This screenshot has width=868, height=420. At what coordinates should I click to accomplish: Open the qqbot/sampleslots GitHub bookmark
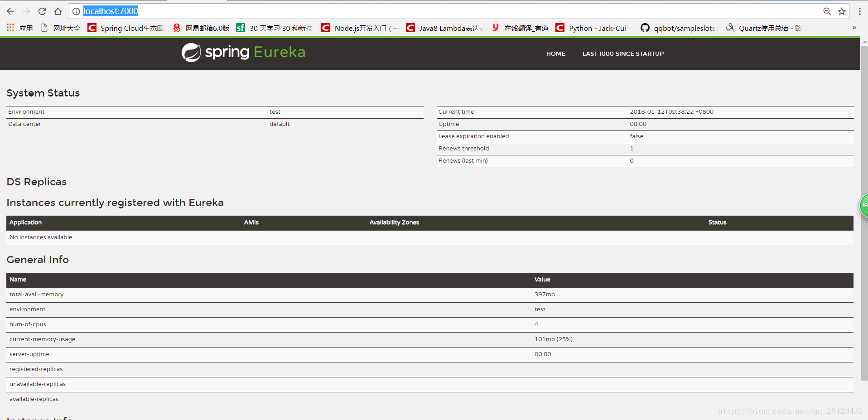(679, 28)
